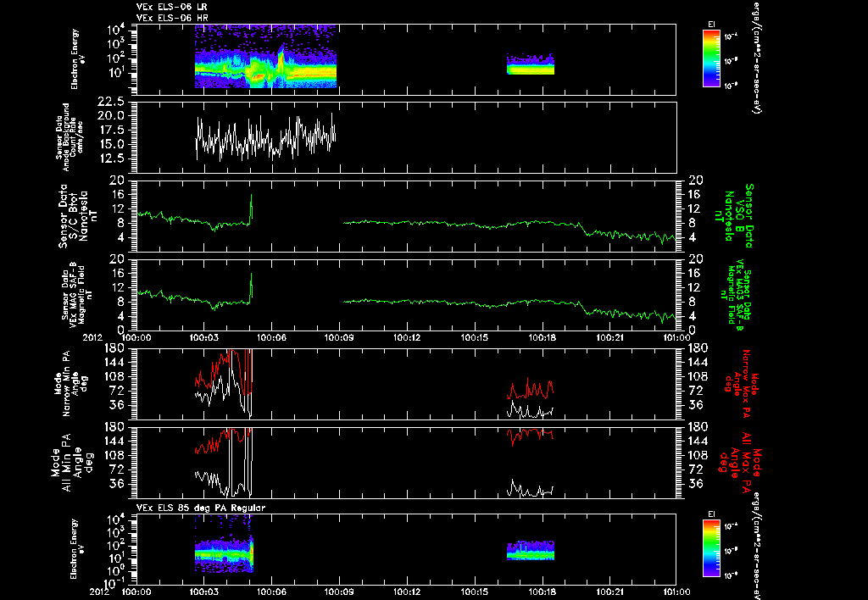Select the small spectrogram patch near 100:17 in the ELS-06 panel

coord(531,64)
